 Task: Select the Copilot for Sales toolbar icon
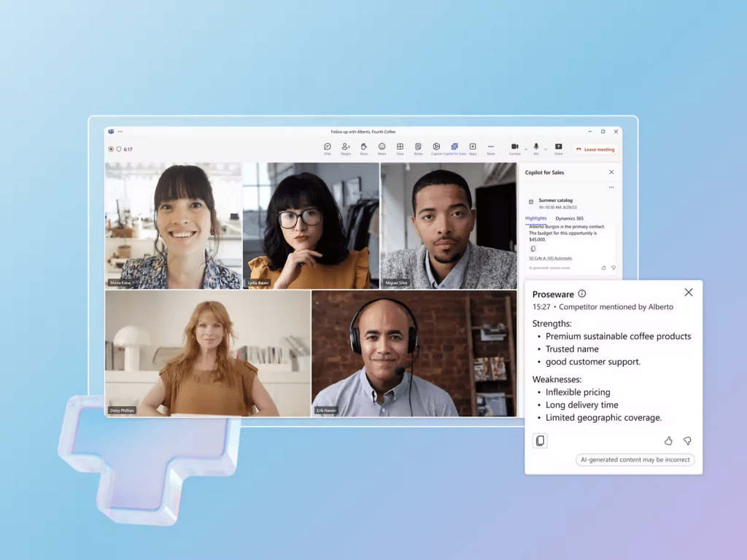click(x=454, y=146)
